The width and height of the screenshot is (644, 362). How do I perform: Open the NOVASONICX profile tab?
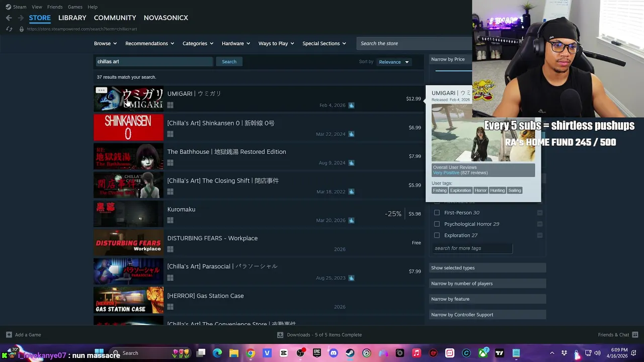166,18
